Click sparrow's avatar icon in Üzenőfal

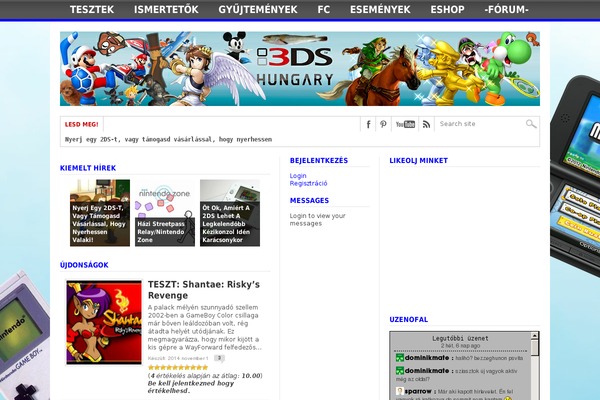[x=399, y=391]
